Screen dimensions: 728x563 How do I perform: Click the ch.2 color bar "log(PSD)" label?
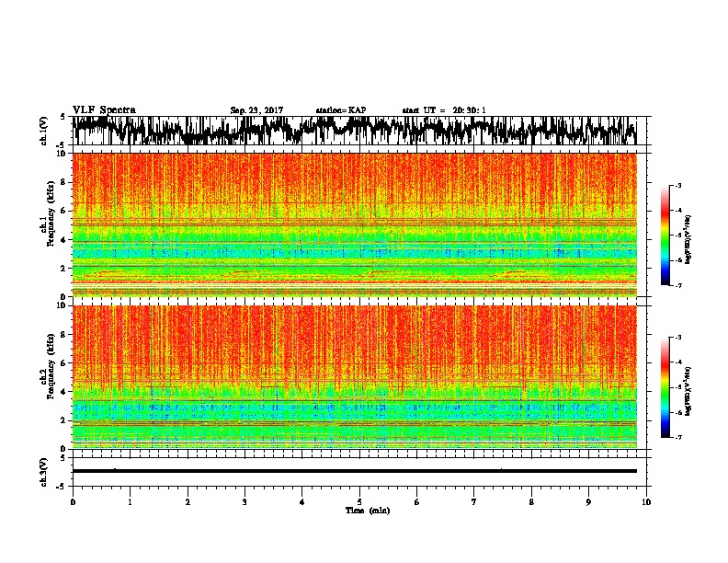tap(688, 391)
